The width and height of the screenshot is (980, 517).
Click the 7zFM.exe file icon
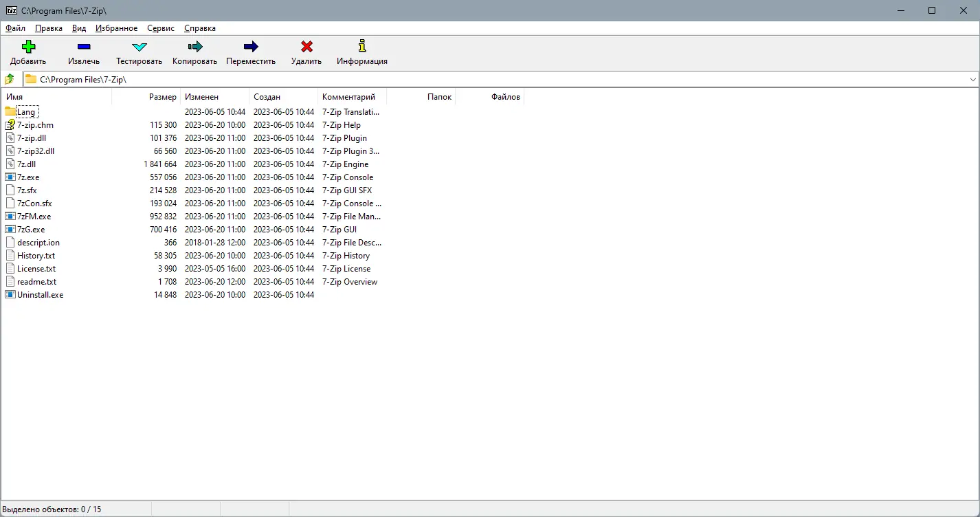tap(10, 216)
